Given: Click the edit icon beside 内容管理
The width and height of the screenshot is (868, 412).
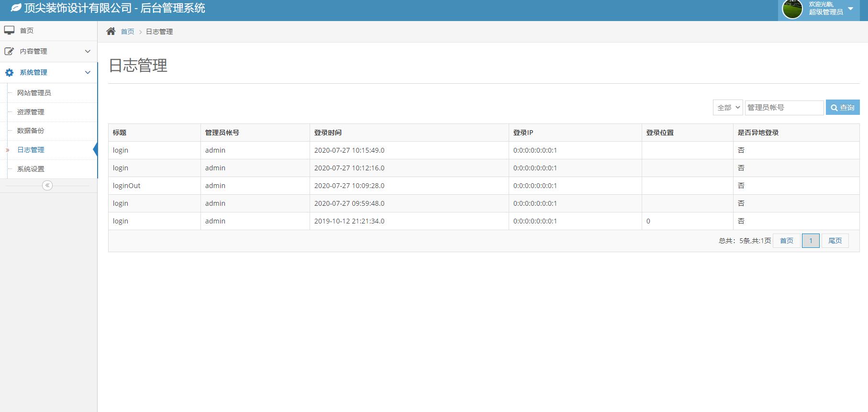Looking at the screenshot, I should (x=9, y=51).
